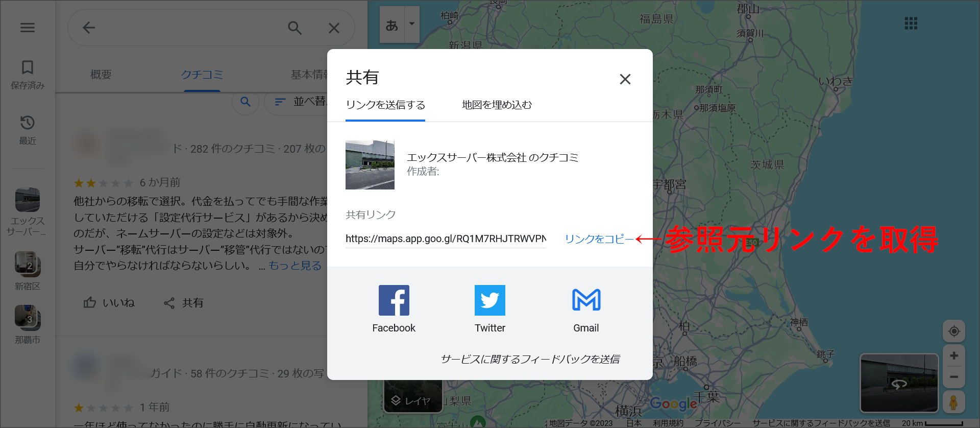Open the レイヤ layers button

[x=412, y=396]
